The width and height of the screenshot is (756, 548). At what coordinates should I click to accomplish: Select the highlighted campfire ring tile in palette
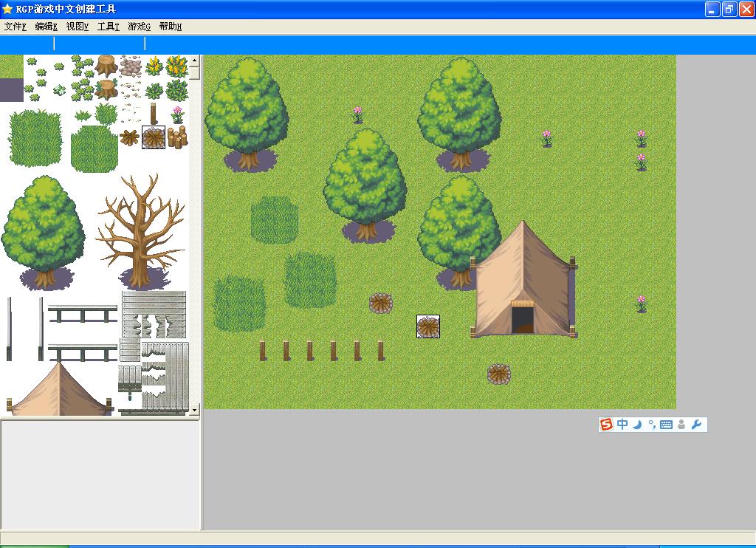pos(154,137)
